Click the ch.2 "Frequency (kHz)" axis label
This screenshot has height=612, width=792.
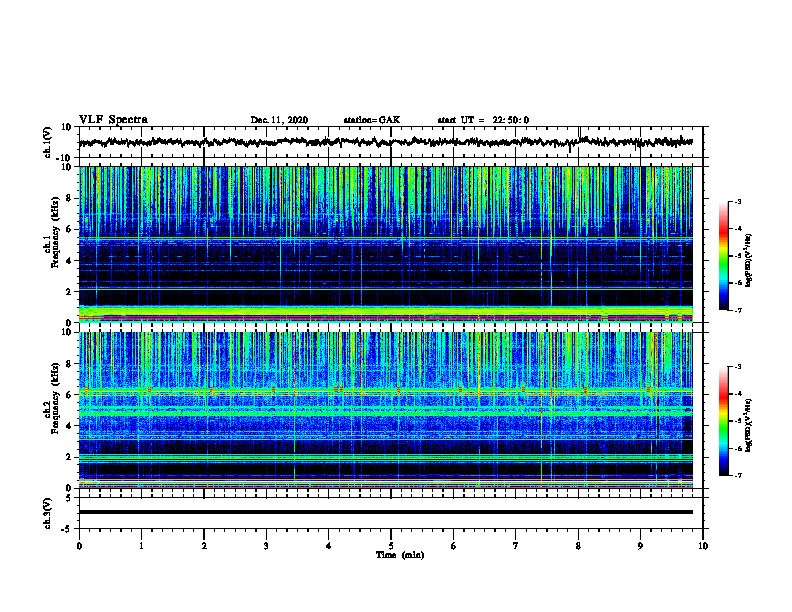56,400
